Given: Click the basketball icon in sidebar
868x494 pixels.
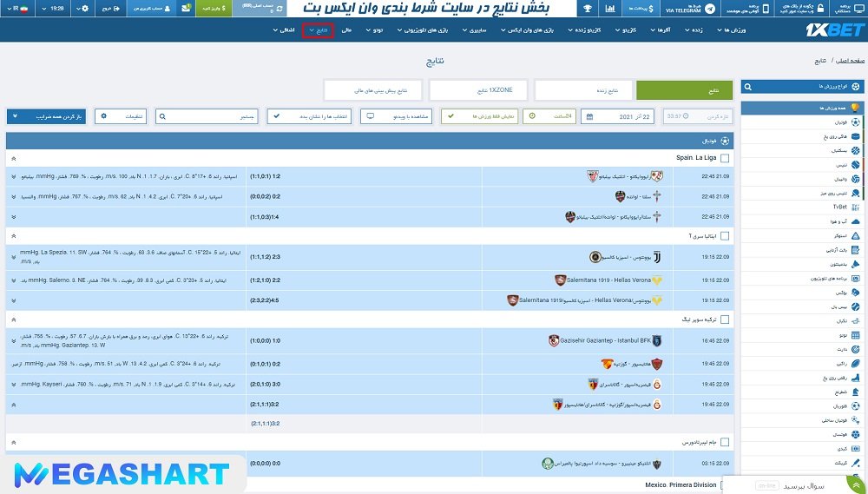Looking at the screenshot, I should 856,150.
